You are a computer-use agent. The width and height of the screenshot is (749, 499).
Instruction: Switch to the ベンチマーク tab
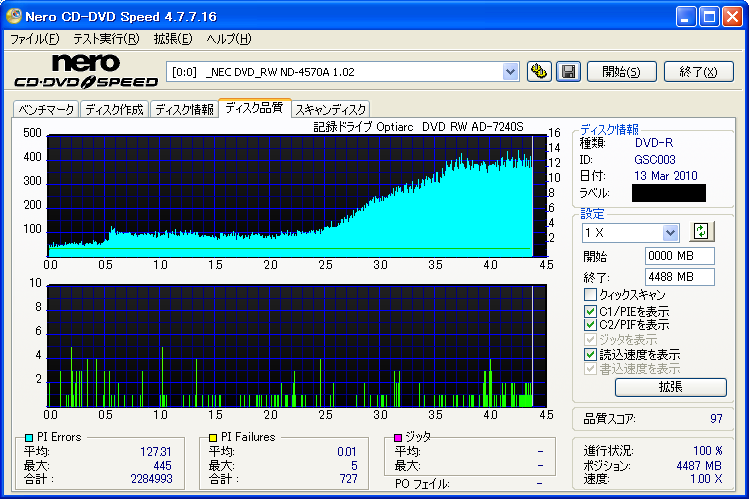pyautogui.click(x=46, y=110)
